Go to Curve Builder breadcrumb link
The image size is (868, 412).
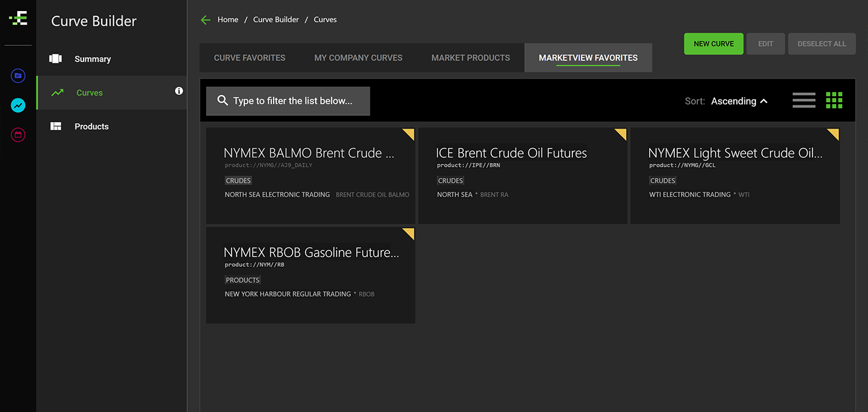coord(276,20)
